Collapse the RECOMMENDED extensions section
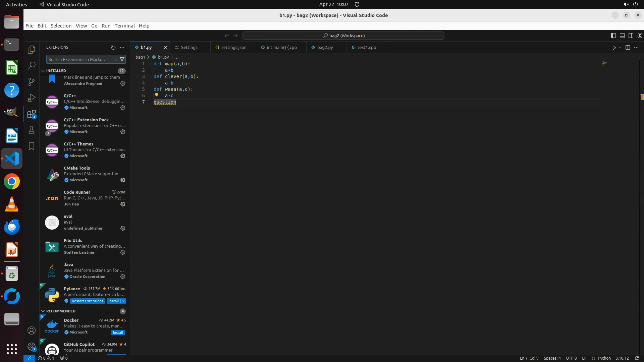The image size is (644, 362). (43, 311)
